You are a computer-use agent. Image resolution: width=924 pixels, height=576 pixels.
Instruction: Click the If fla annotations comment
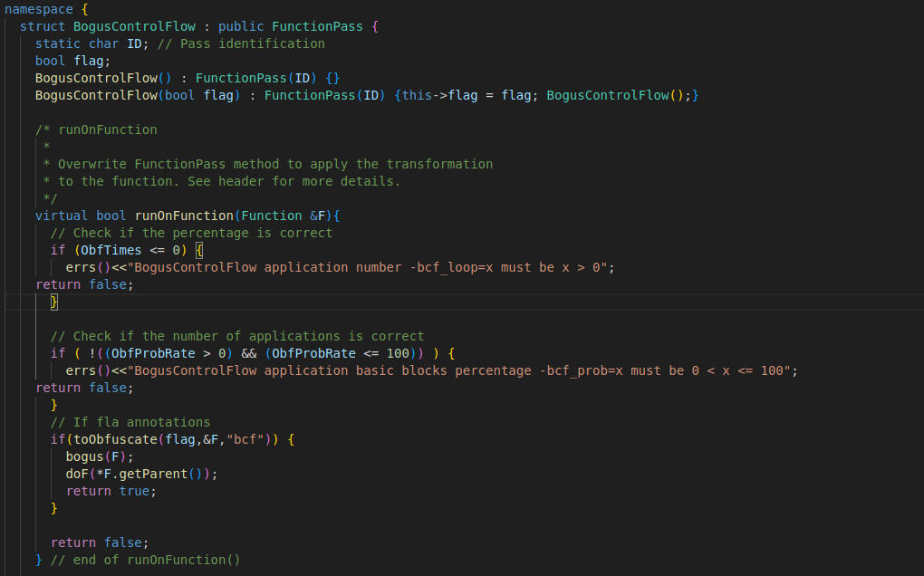(x=130, y=422)
